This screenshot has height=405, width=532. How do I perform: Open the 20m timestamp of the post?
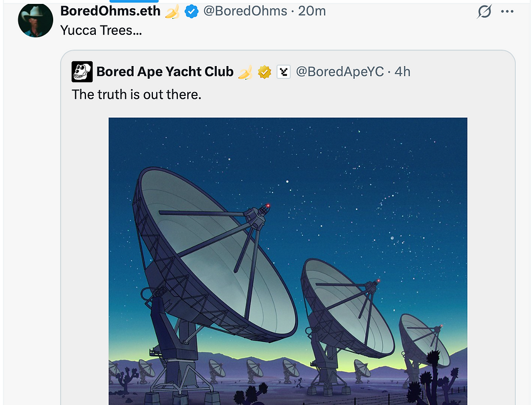[x=312, y=12]
